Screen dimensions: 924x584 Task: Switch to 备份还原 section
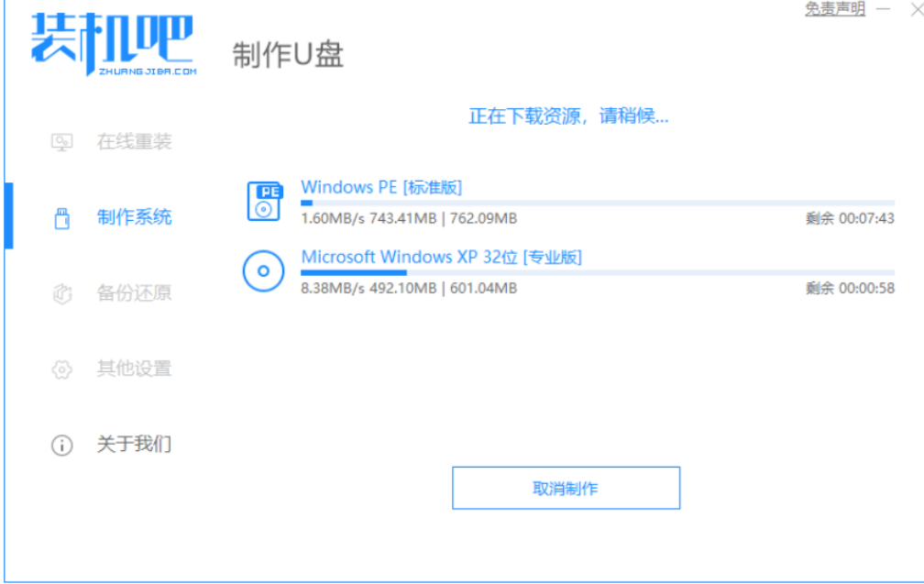coord(135,292)
